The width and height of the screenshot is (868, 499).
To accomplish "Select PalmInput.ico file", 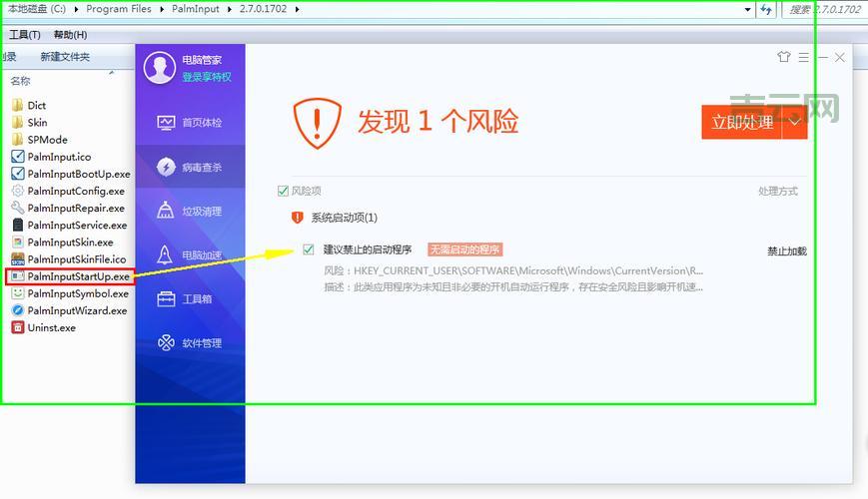I will (x=51, y=157).
